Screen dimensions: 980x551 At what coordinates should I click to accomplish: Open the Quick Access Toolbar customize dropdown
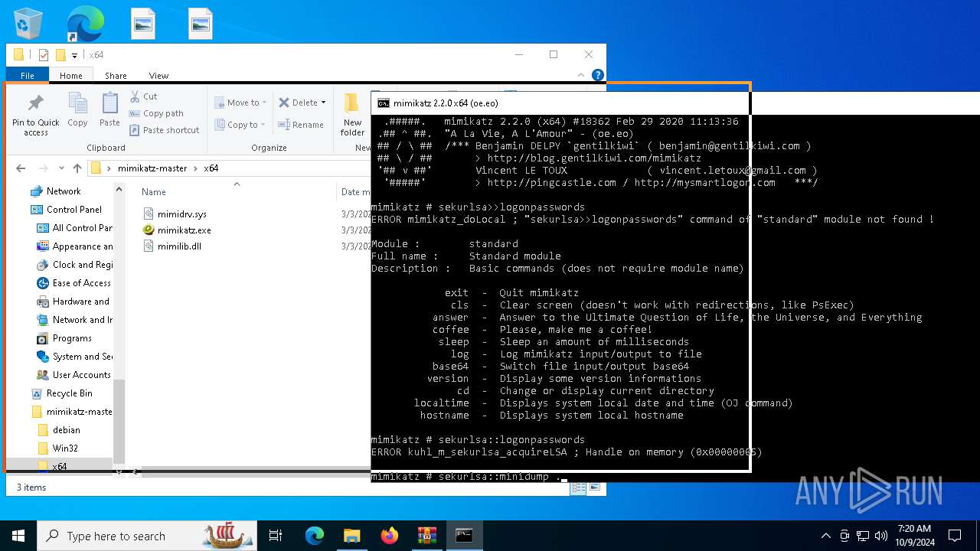click(x=74, y=55)
